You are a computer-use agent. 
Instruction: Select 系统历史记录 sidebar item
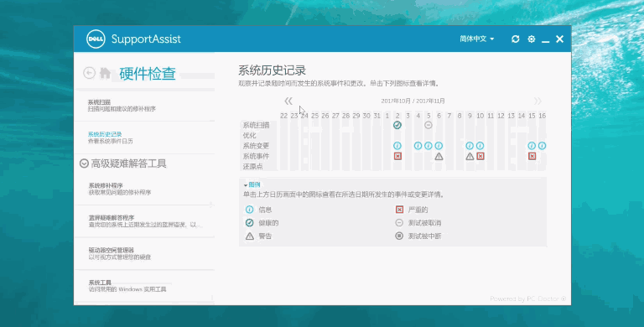coord(144,138)
